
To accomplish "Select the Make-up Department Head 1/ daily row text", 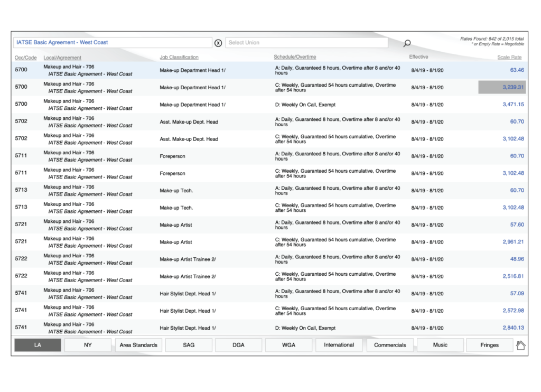I will tap(192, 70).
